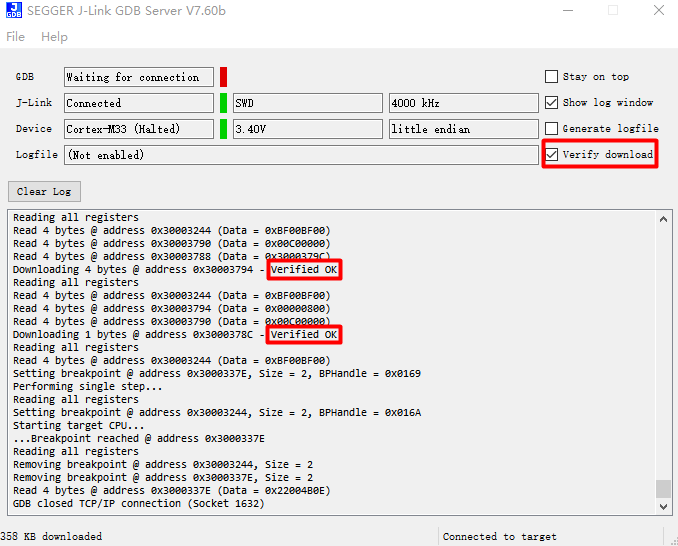The image size is (678, 546).
Task: Toggle the Show log window checkbox
Action: tap(551, 102)
